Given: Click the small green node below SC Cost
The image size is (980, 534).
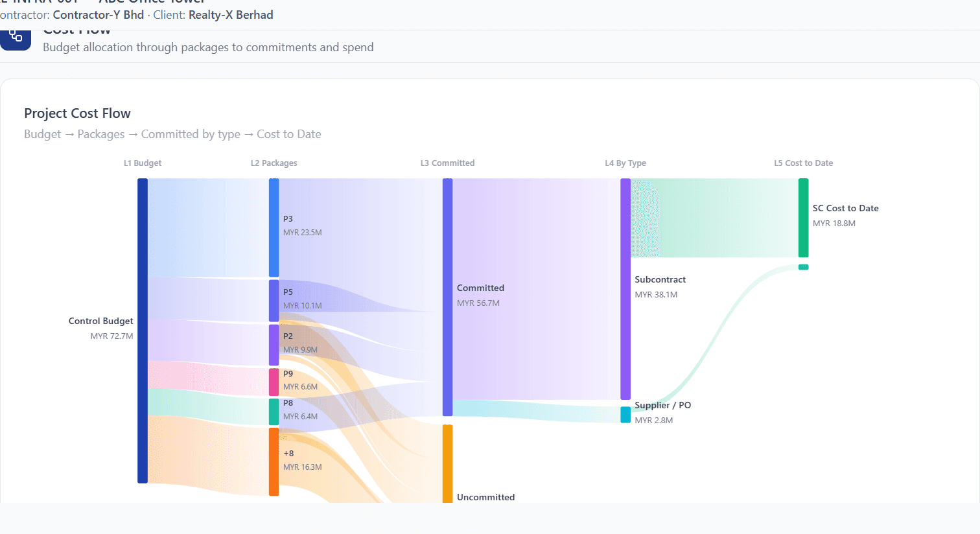Looking at the screenshot, I should 804,267.
